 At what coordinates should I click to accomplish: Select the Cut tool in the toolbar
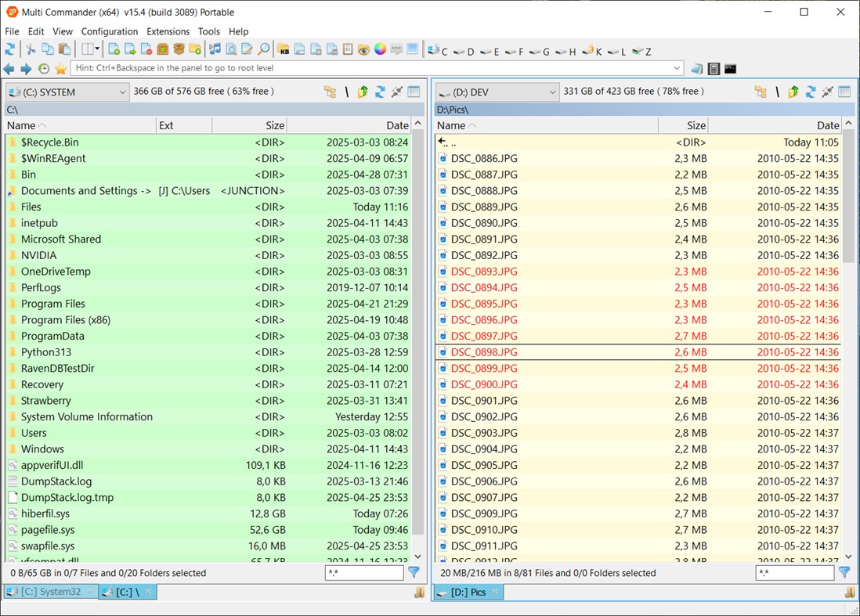click(32, 51)
